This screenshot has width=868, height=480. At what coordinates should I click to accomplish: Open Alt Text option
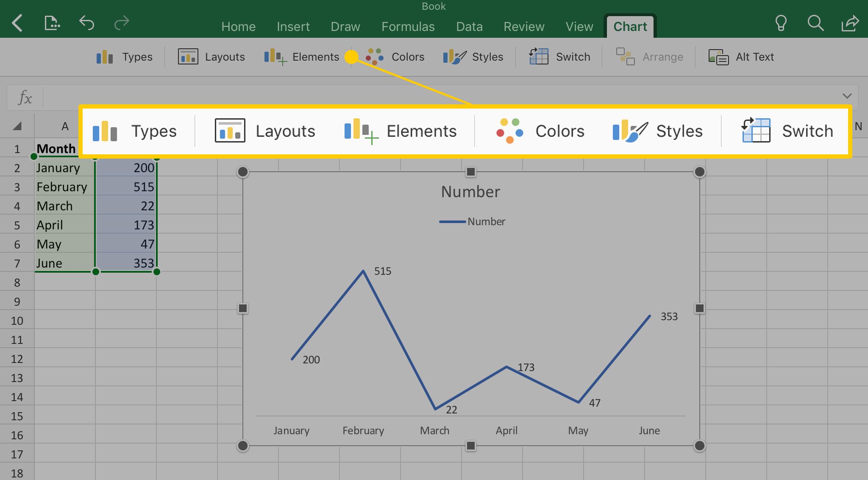pos(741,57)
